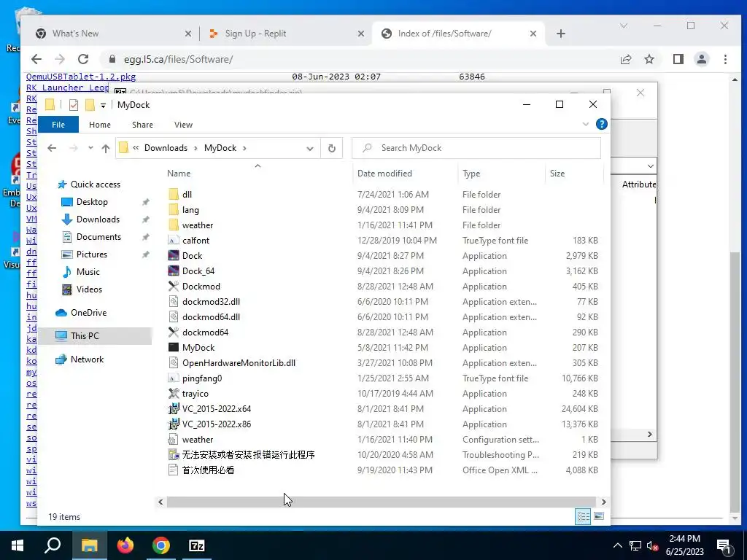Open taskbar search

(x=53, y=545)
